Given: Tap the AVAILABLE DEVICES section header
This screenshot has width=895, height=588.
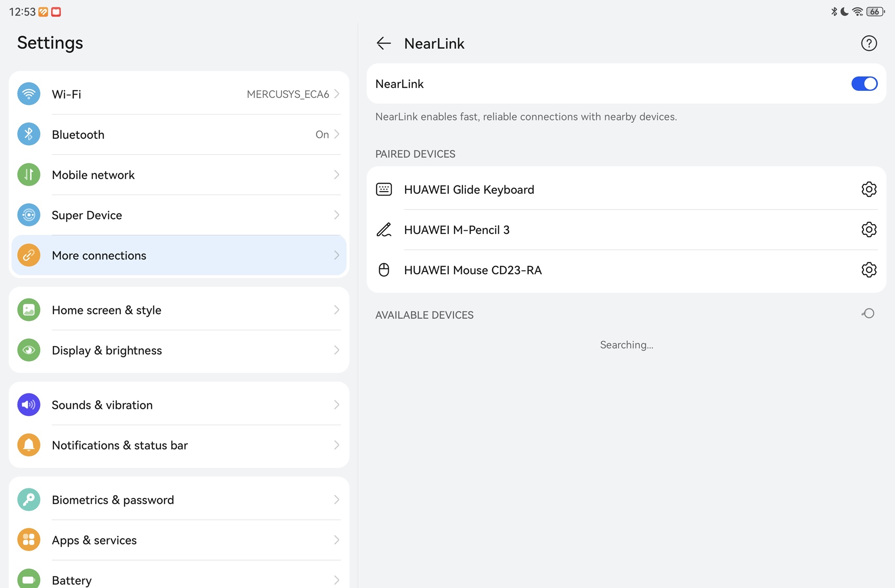Looking at the screenshot, I should [x=424, y=315].
